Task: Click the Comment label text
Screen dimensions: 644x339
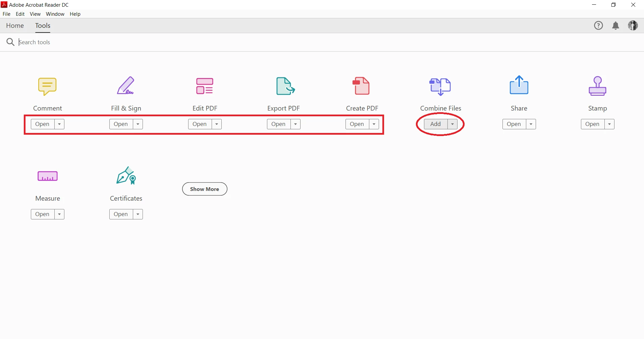Action: [48, 108]
